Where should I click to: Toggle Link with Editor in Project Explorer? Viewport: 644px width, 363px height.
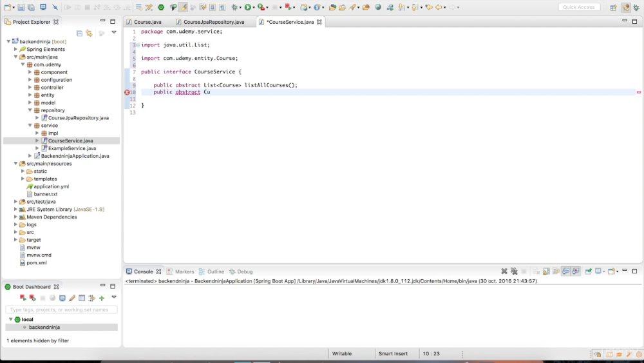(89, 33)
